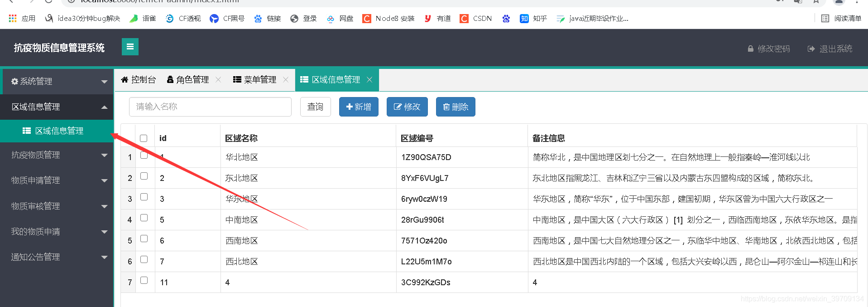The width and height of the screenshot is (868, 307).
Task: Check the 西北地区 row checkbox
Action: coord(144,259)
